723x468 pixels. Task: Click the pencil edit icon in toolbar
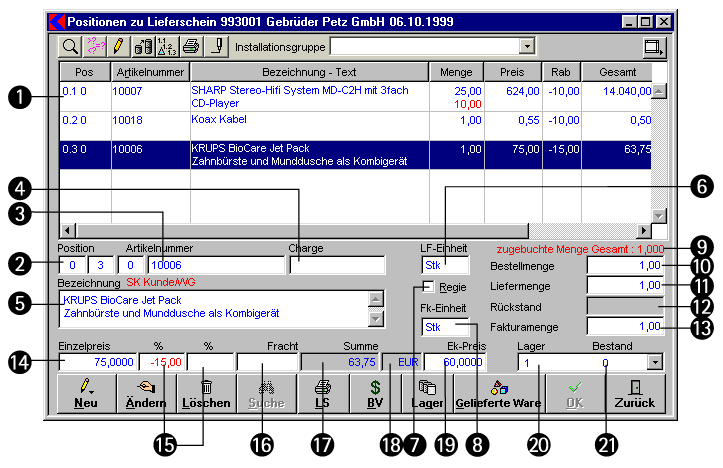coord(119,47)
